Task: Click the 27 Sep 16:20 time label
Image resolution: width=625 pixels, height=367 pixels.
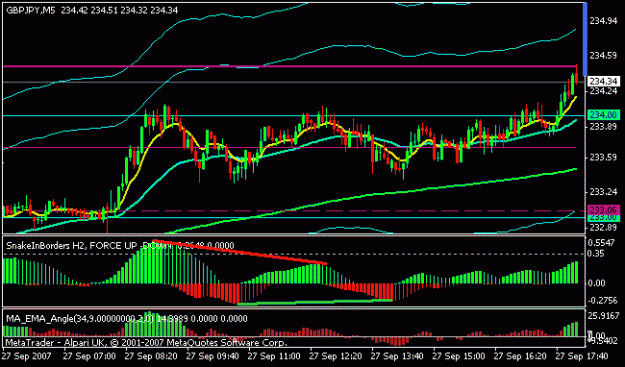Action: click(x=520, y=356)
